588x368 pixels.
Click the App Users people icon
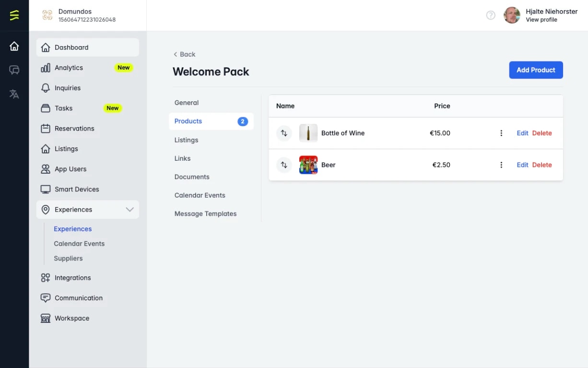coord(46,169)
